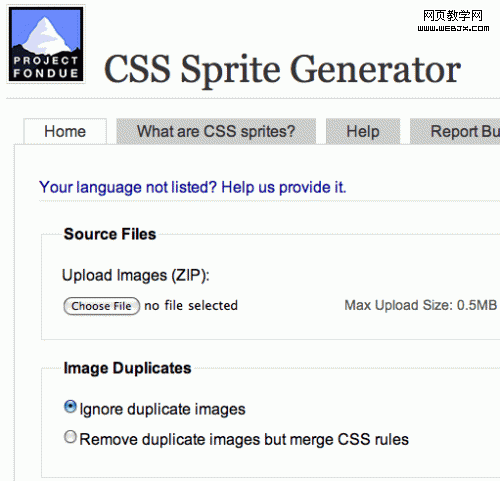Screen dimensions: 500x481
Task: Click the Image Duplicates section title
Action: click(x=127, y=368)
